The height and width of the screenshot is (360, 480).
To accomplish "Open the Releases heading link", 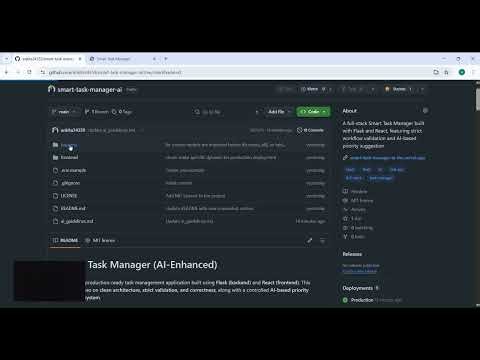I will [x=352, y=254].
